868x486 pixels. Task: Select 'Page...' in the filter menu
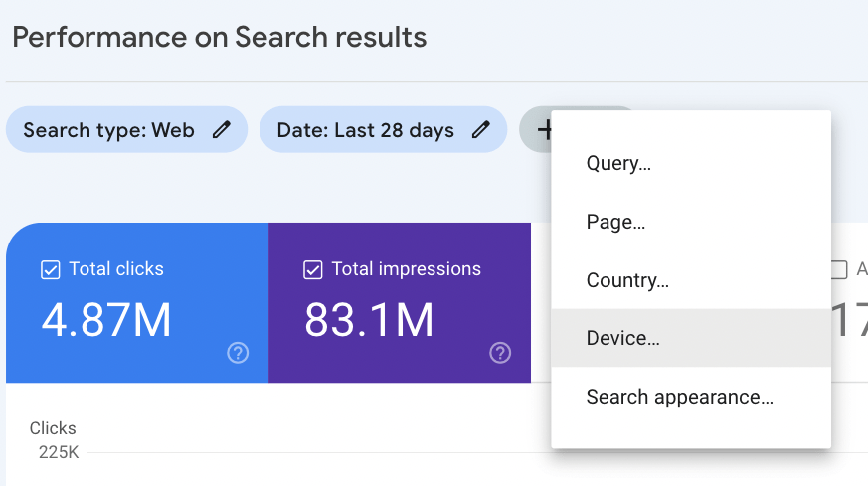pyautogui.click(x=615, y=223)
